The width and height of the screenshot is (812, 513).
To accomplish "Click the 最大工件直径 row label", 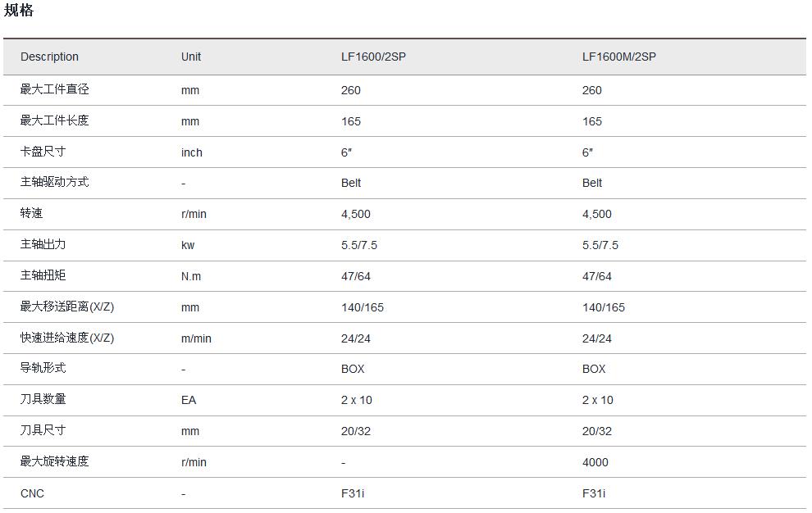I will (x=54, y=89).
